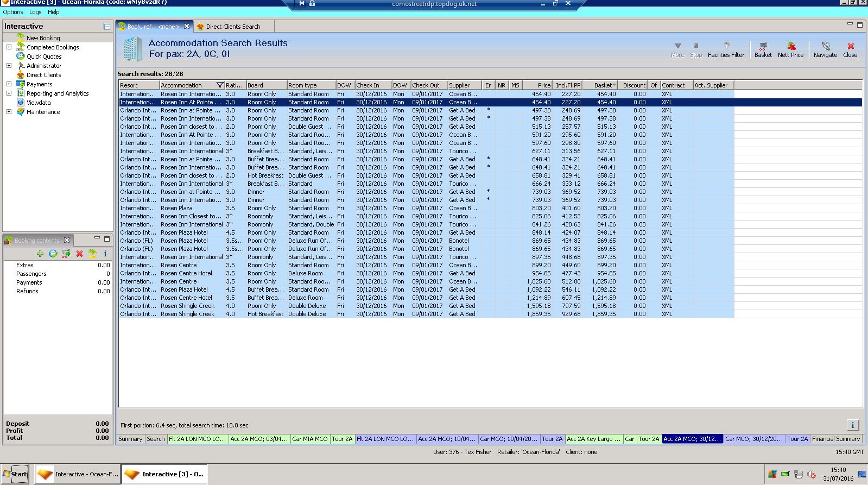Screen dimensions: 868x485
Task: Click the New Booking palm tree icon
Action: click(21, 37)
